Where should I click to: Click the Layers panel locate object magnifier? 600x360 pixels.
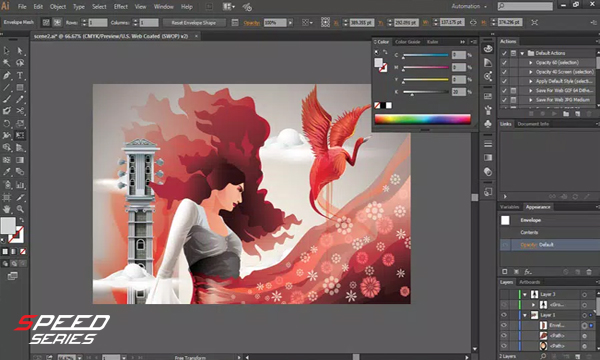543,356
